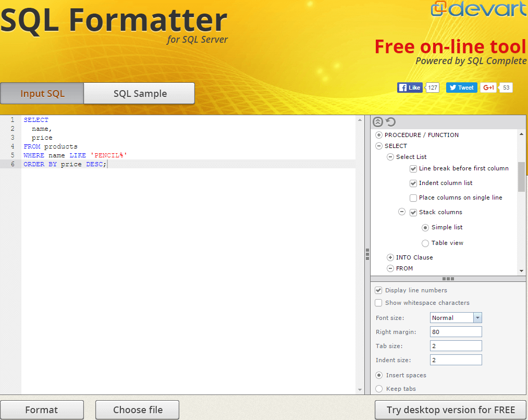Uncheck Indent column list

coord(413,183)
